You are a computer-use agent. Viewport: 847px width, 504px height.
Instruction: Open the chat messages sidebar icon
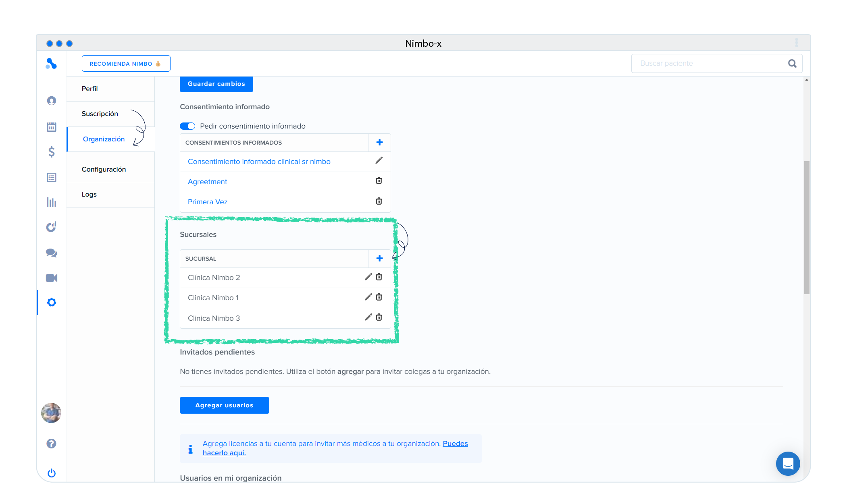[x=51, y=253]
